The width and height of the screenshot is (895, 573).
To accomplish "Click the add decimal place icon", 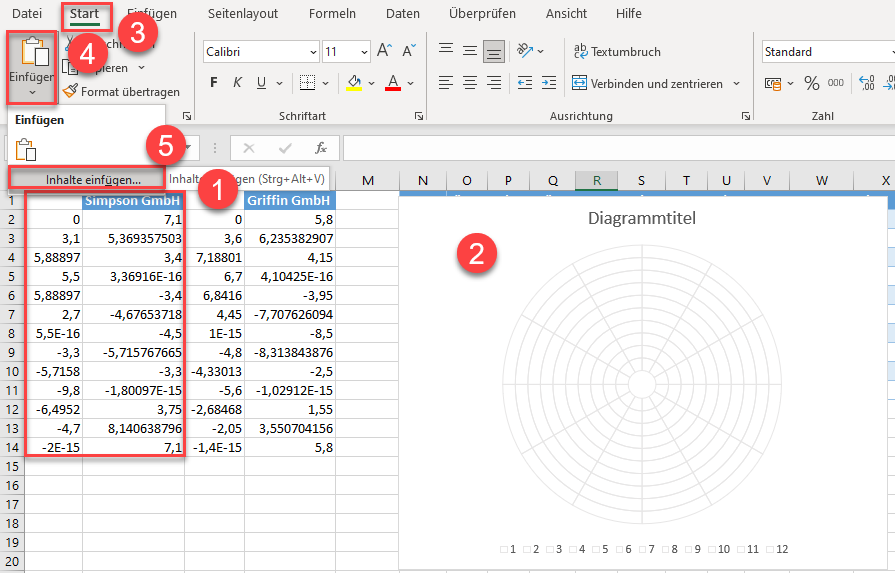I will coord(866,83).
